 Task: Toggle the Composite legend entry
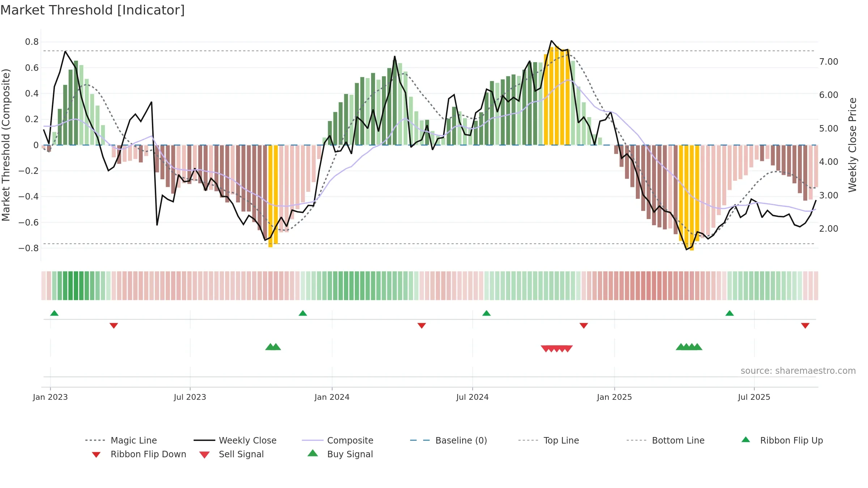(337, 440)
